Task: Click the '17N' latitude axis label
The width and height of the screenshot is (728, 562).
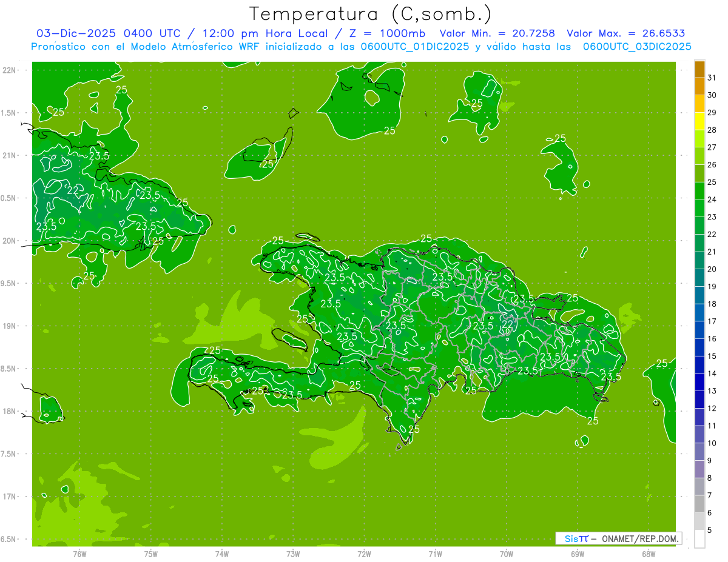Action: click(9, 497)
